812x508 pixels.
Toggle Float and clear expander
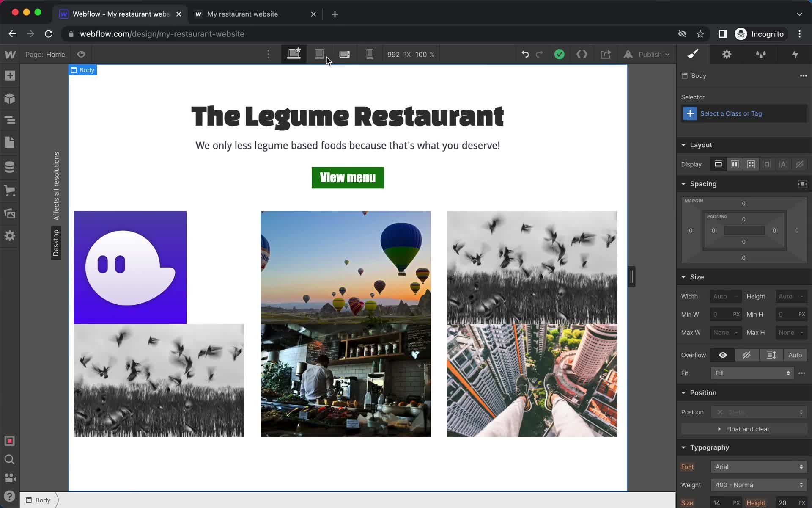[720, 429]
